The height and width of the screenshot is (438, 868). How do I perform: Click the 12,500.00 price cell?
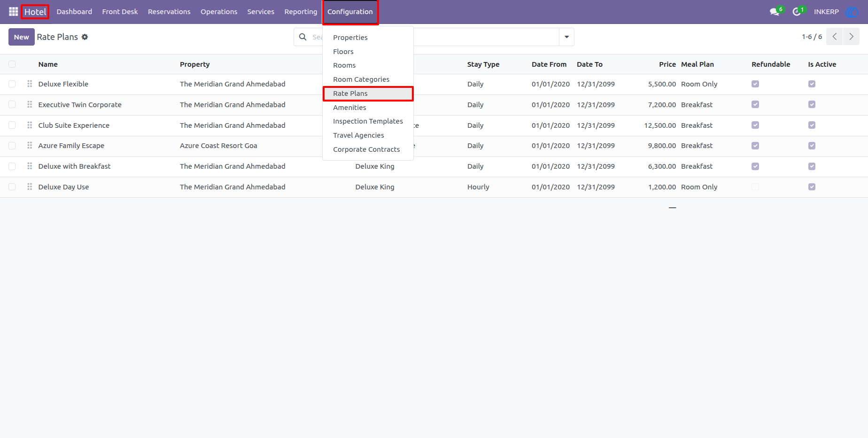(x=660, y=125)
